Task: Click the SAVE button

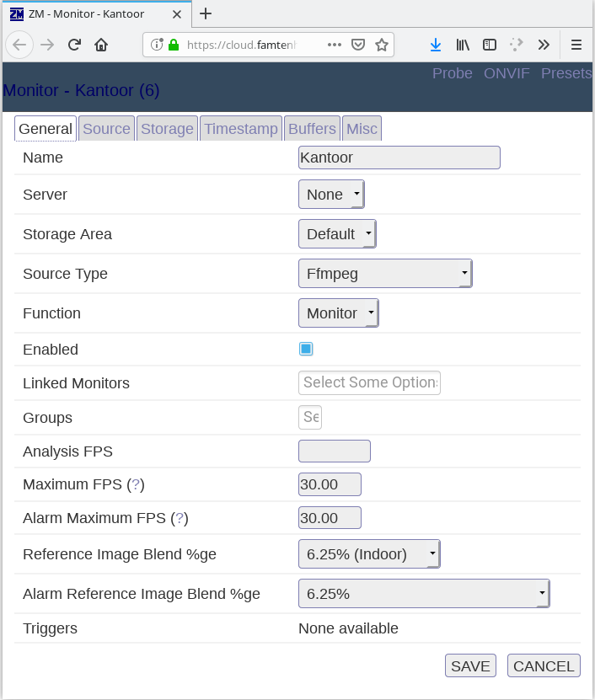Action: coord(470,665)
